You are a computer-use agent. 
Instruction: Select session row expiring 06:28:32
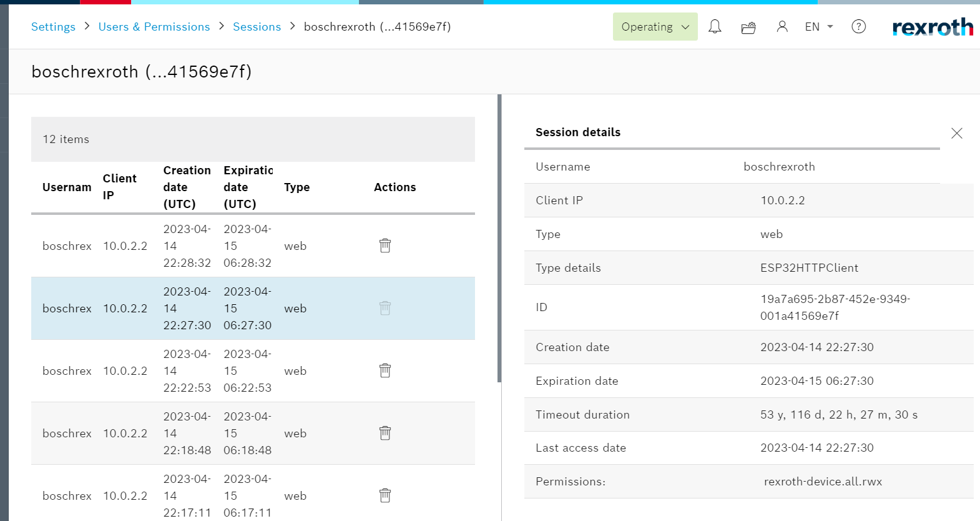click(x=253, y=246)
